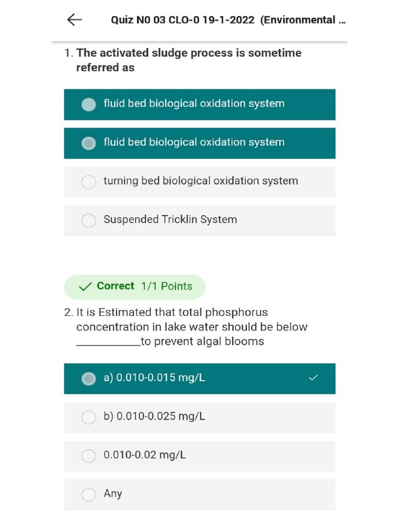Go back using the arrow icon
The image size is (399, 532).
coord(75,20)
